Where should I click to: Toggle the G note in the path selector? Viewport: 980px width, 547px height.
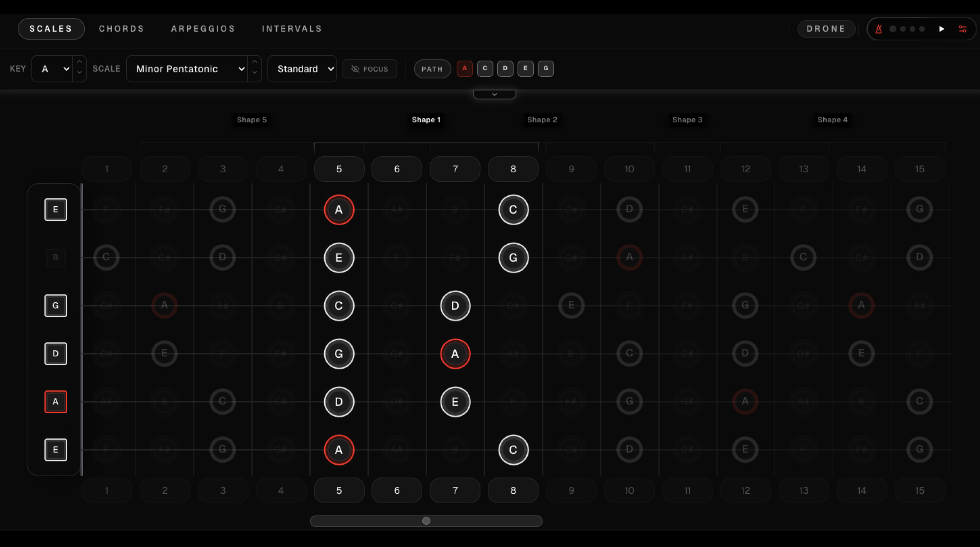point(546,69)
